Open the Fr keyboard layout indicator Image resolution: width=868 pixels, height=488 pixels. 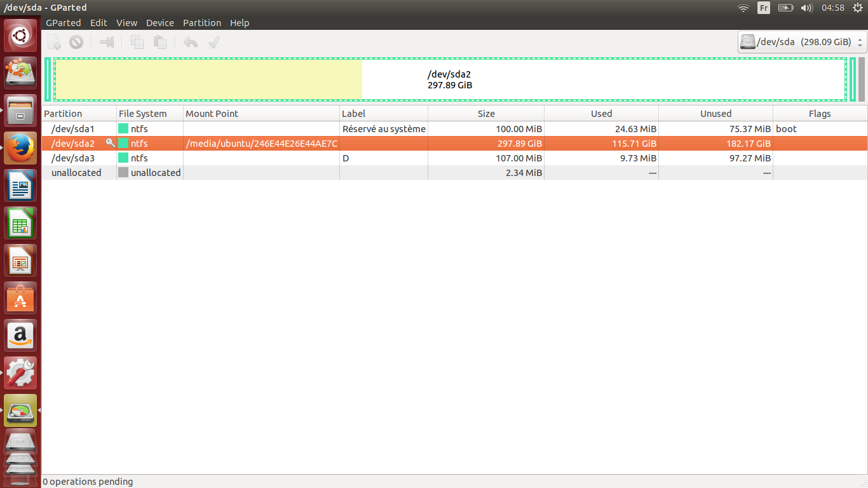tap(764, 8)
